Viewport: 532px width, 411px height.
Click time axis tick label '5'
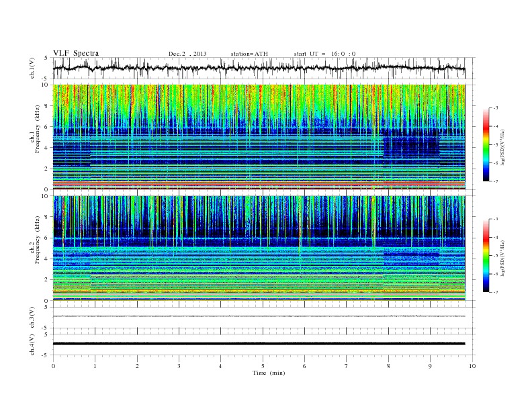[263, 366]
